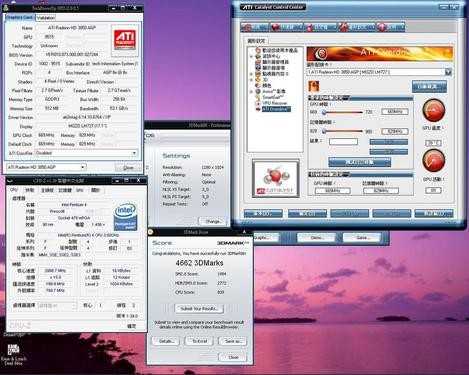Open the CPU-Z processor selection dropdown

(56, 306)
